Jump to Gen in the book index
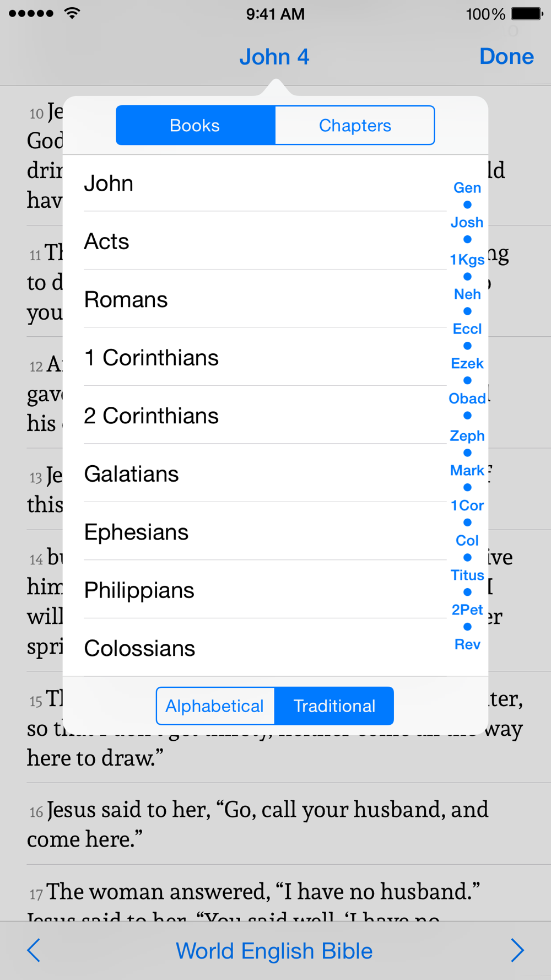Image resolution: width=551 pixels, height=980 pixels. point(467,188)
